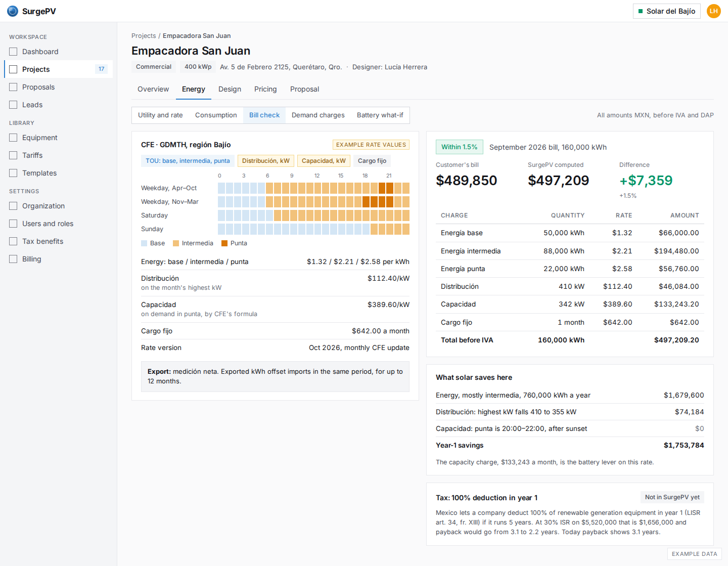Screen dimensions: 728x566
Task: Open the Leads sidebar item
Action: pos(58,105)
